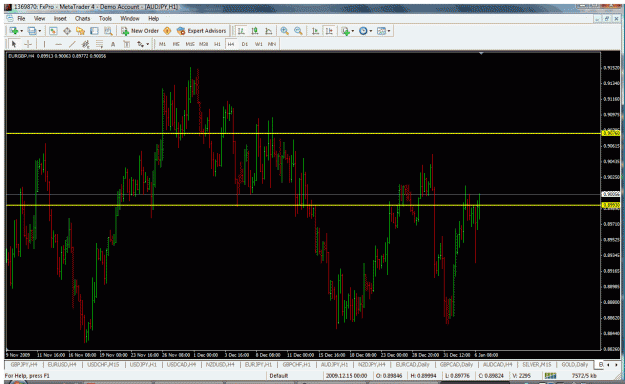
Task: Set timeframe to MN
Action: tap(272, 44)
